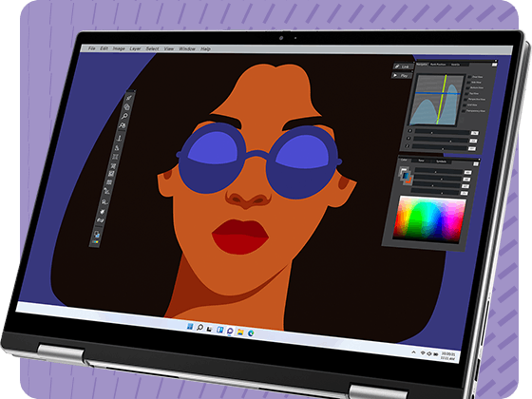Adjust the top slider in Navigator panel
Image resolution: width=532 pixels, height=399 pixels.
click(443, 132)
